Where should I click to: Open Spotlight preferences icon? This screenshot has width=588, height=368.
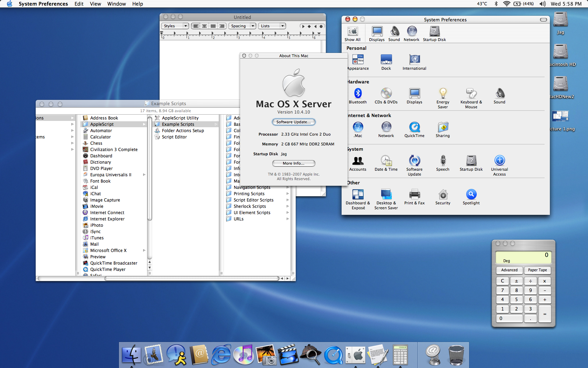tap(471, 195)
